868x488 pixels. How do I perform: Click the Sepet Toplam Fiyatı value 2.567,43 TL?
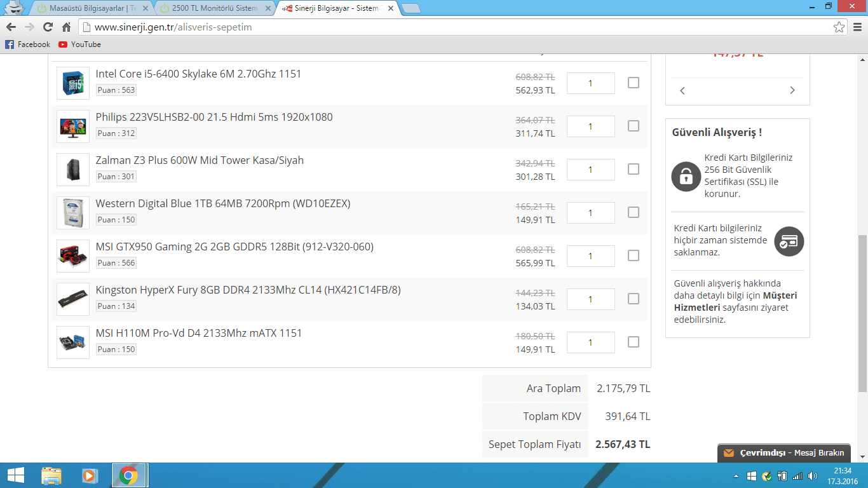pos(623,444)
